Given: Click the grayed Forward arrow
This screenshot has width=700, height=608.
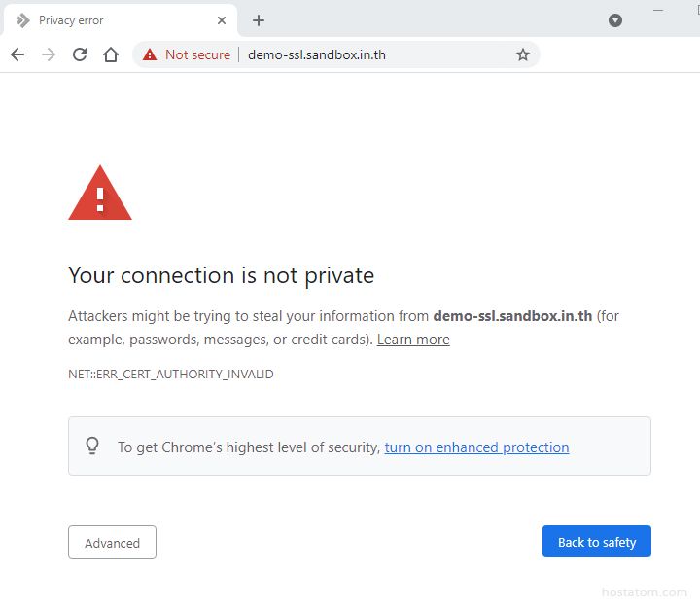Looking at the screenshot, I should pyautogui.click(x=49, y=54).
